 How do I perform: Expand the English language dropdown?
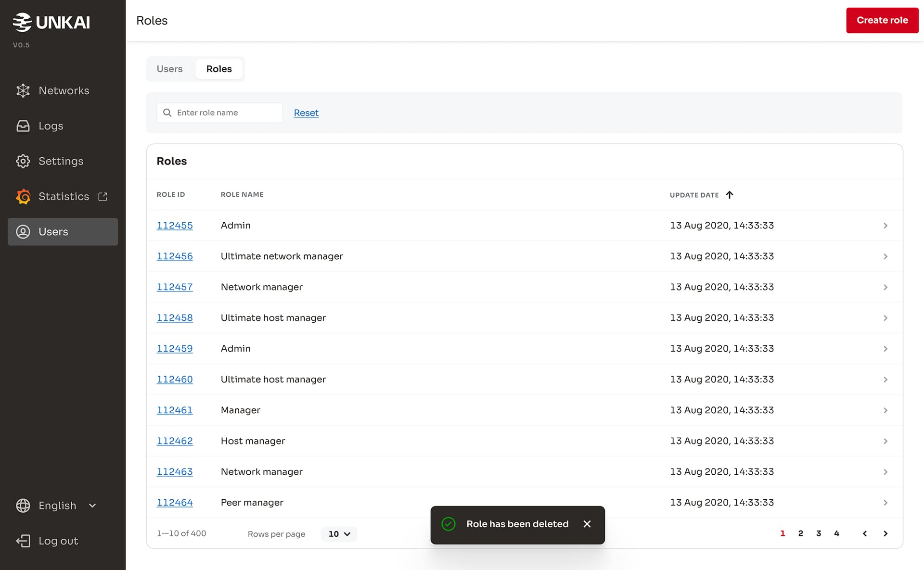92,506
